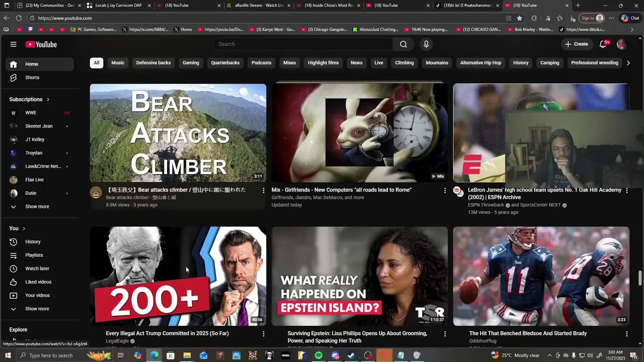The image size is (644, 362).
Task: Show more filter chips with right arrow
Action: tap(628, 63)
